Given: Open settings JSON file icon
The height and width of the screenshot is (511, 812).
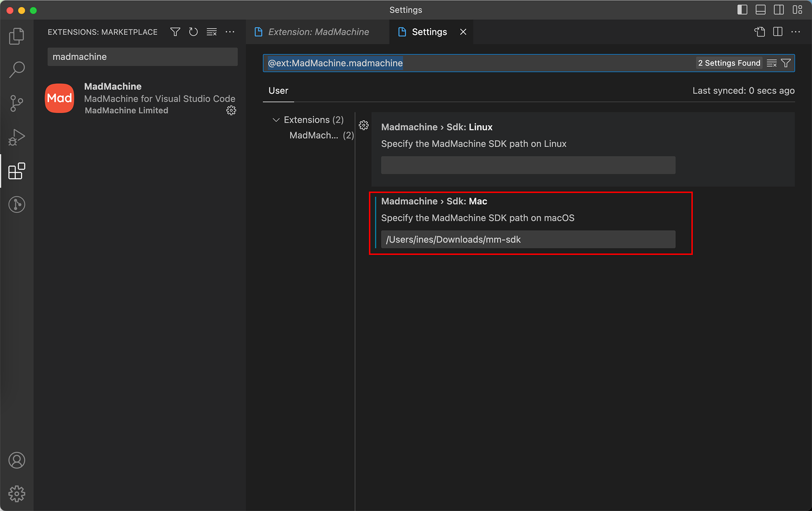Looking at the screenshot, I should pyautogui.click(x=760, y=32).
